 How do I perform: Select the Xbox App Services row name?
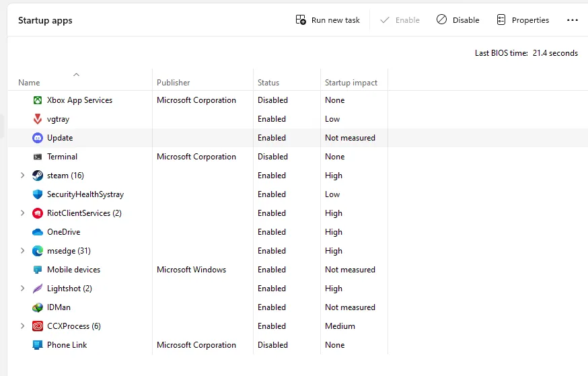79,100
